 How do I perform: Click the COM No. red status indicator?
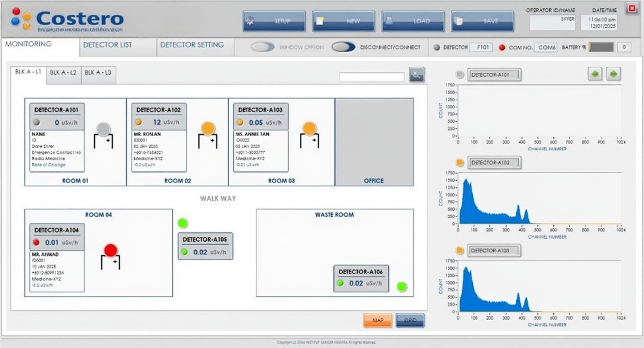tap(501, 48)
